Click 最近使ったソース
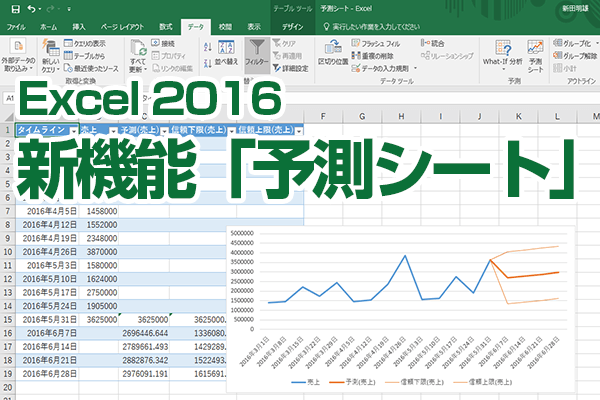Image resolution: width=600 pixels, height=400 pixels. point(91,69)
